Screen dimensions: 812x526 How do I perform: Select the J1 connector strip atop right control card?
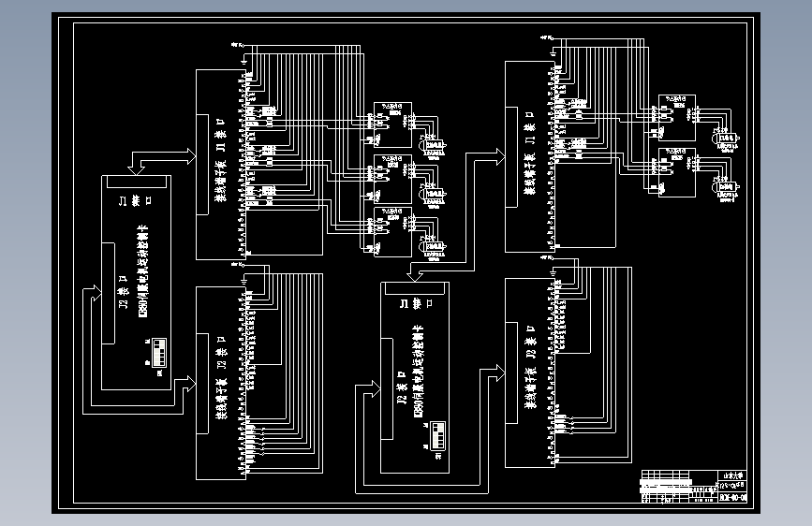415,288
